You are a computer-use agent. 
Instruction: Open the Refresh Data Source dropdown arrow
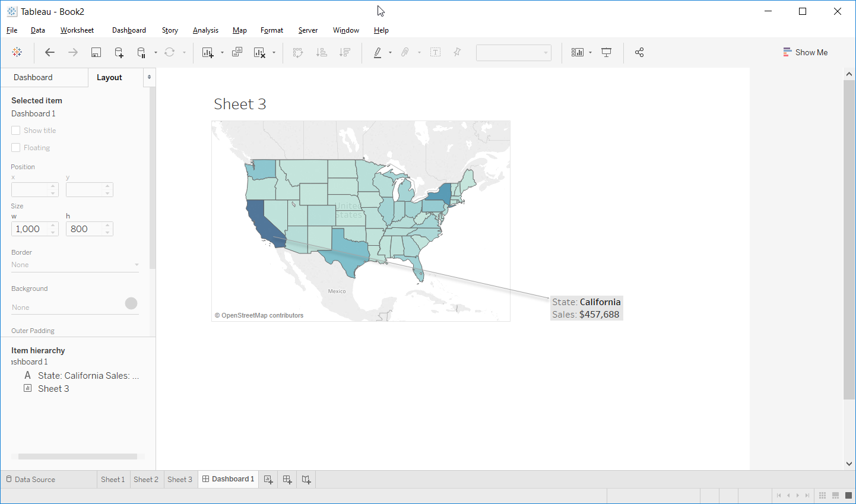183,52
